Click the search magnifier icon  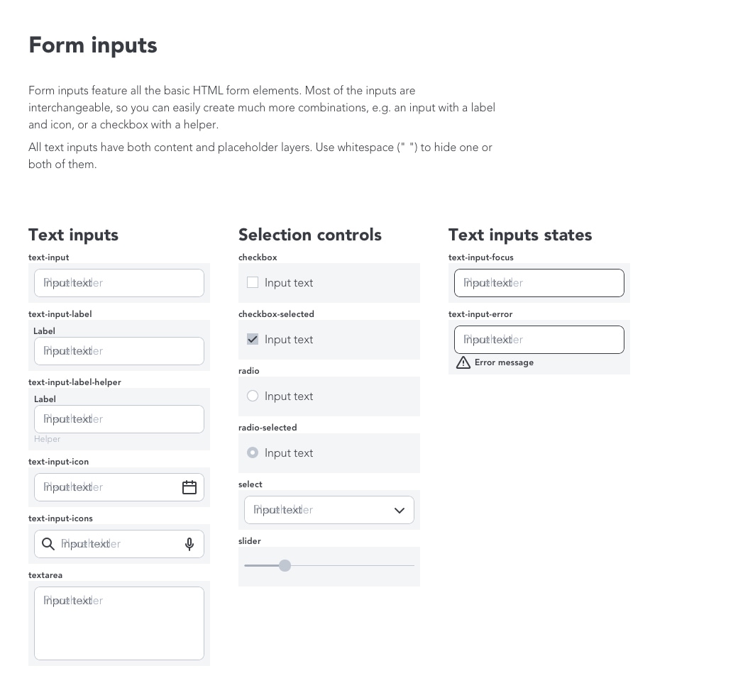[48, 544]
